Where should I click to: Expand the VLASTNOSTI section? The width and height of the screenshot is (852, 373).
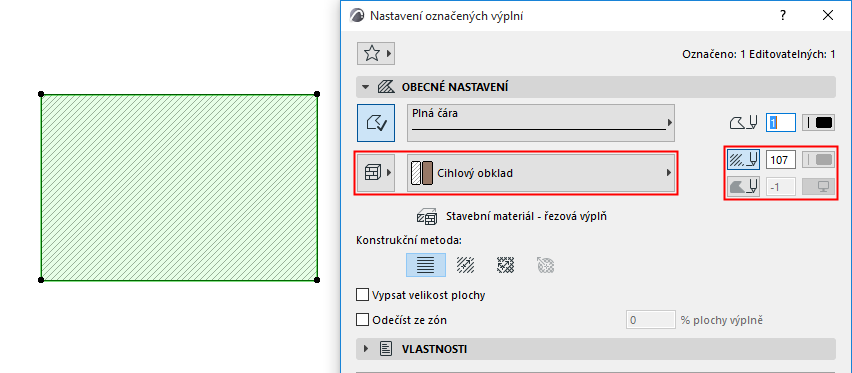[366, 349]
